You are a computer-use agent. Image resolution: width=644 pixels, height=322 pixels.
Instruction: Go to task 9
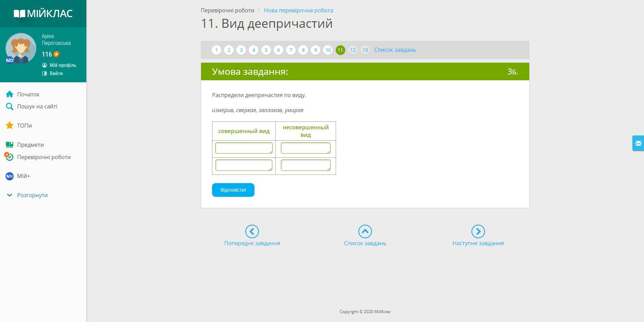[315, 50]
